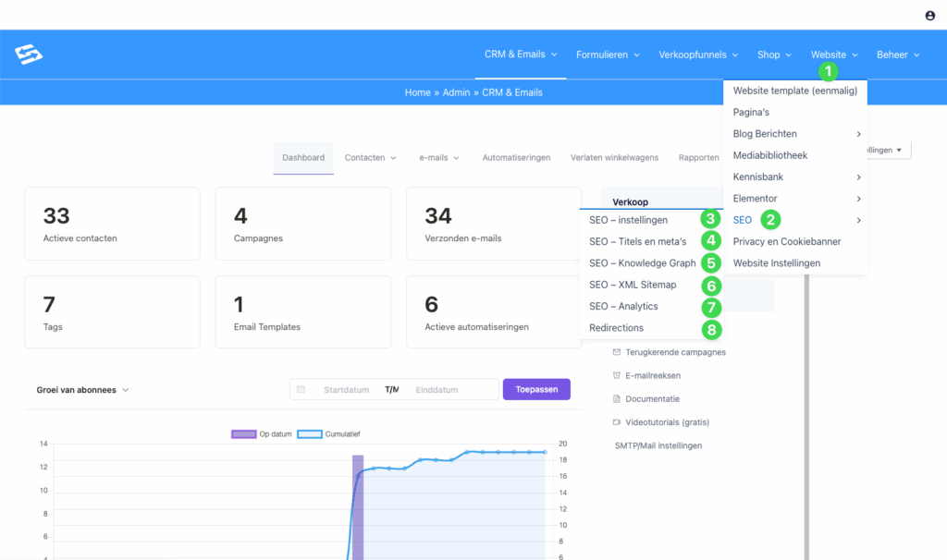The width and height of the screenshot is (947, 560).
Task: Expand the Blog Berichten submenu arrow
Action: click(x=859, y=134)
